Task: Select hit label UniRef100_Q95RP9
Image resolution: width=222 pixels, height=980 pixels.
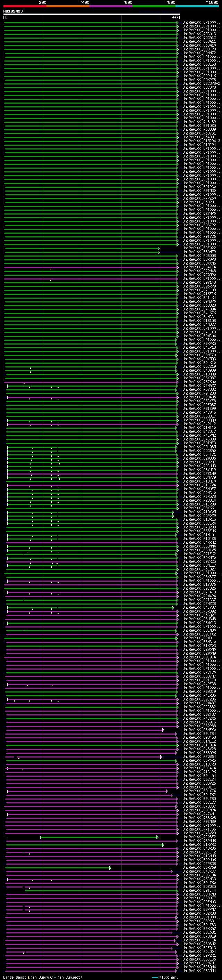Action: tap(199, 286)
